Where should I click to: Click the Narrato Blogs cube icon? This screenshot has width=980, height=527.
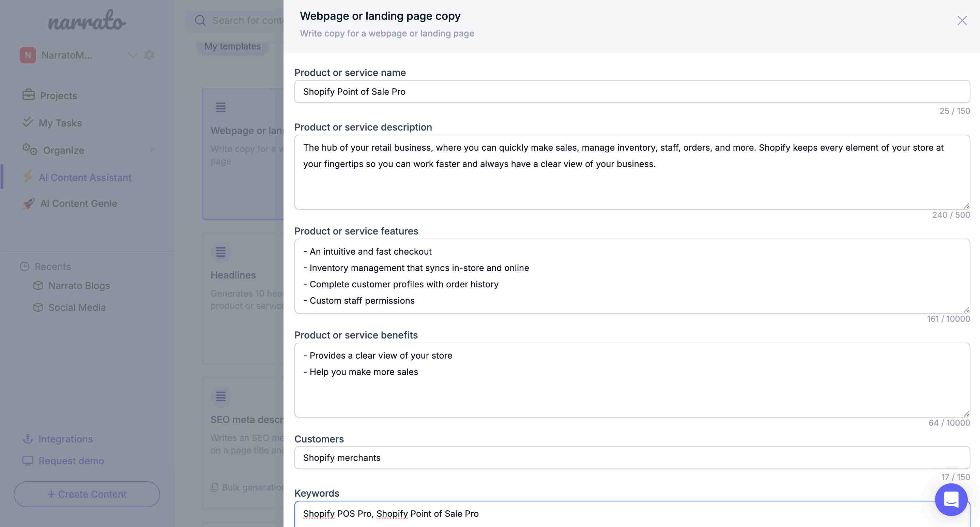pos(38,285)
